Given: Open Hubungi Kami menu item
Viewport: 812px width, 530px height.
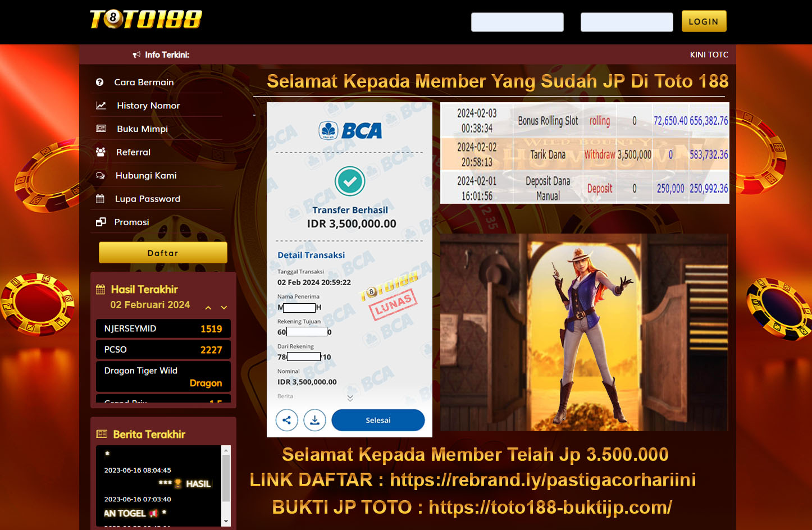Looking at the screenshot, I should tap(156, 175).
